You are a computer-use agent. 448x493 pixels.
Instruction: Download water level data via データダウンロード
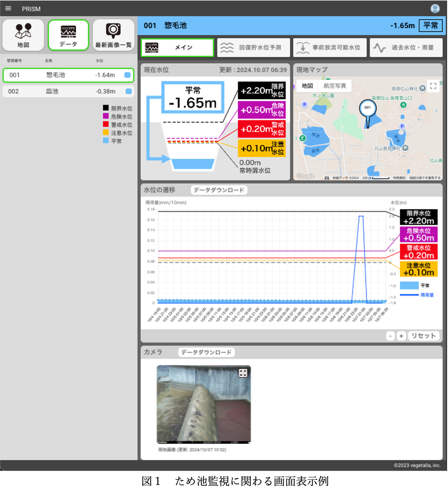coord(219,190)
